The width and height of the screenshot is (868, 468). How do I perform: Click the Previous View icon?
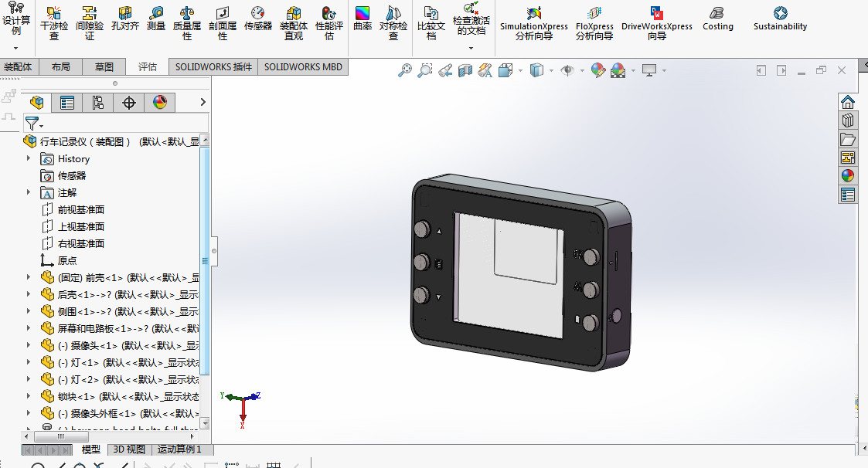tap(445, 70)
